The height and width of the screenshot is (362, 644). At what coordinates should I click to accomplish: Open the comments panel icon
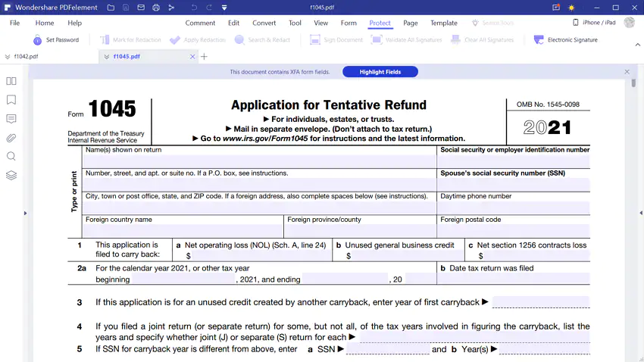tap(11, 119)
